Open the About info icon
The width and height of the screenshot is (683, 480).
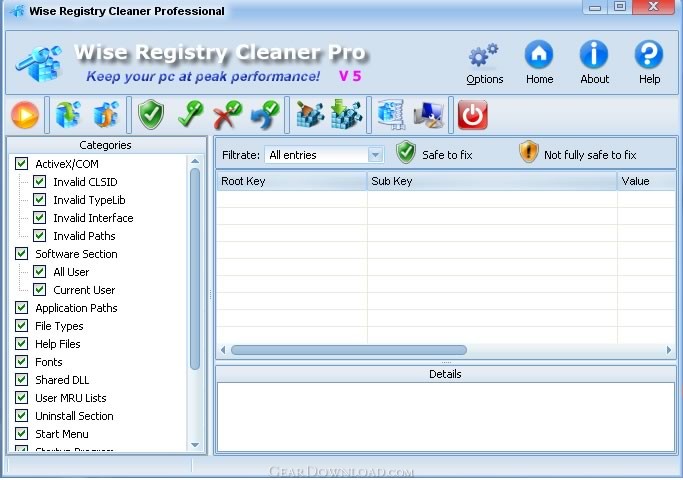[x=594, y=54]
